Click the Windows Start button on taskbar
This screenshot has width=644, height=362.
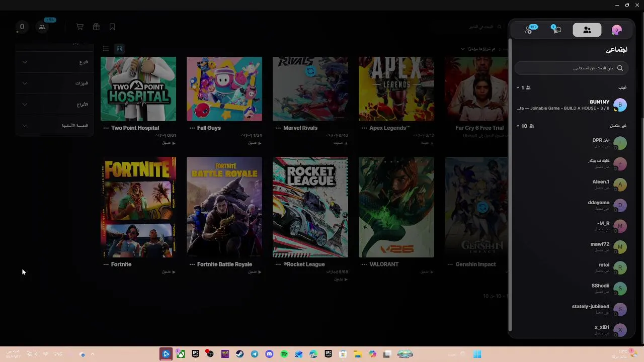point(477,354)
